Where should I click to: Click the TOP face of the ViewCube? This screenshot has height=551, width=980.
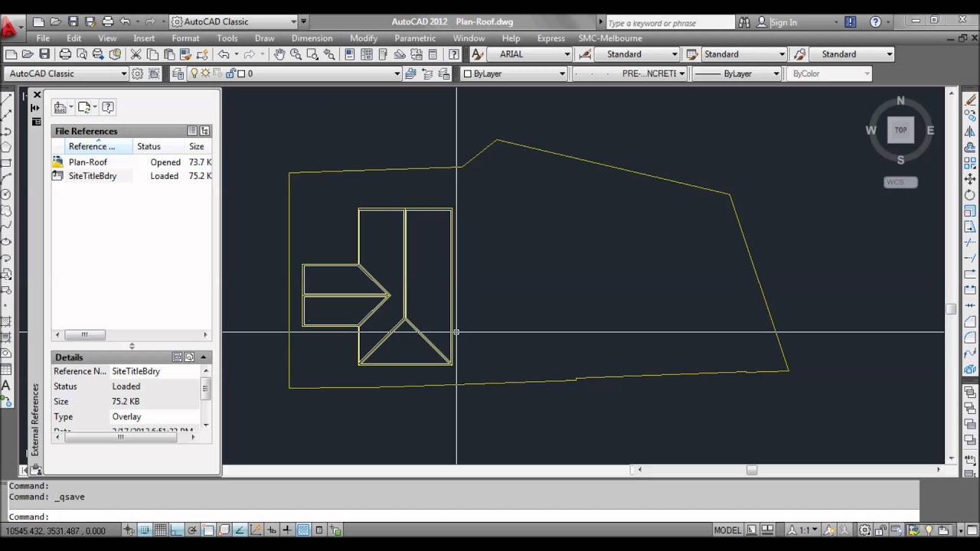pyautogui.click(x=900, y=130)
